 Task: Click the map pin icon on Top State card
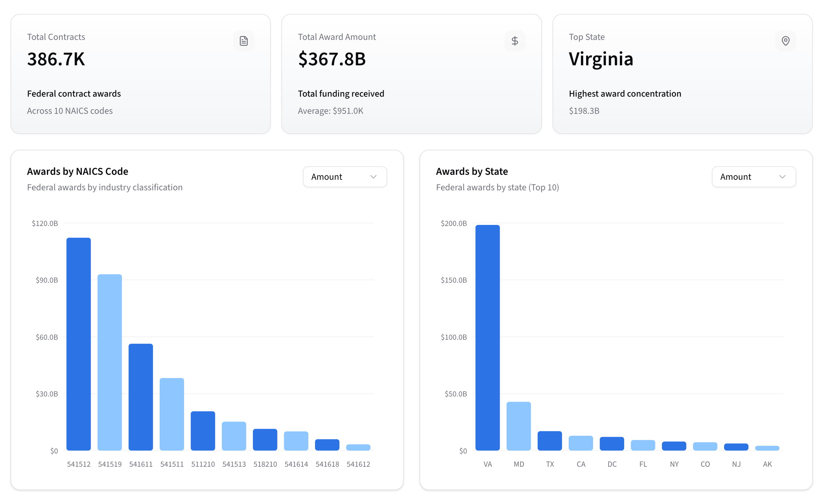click(x=785, y=41)
